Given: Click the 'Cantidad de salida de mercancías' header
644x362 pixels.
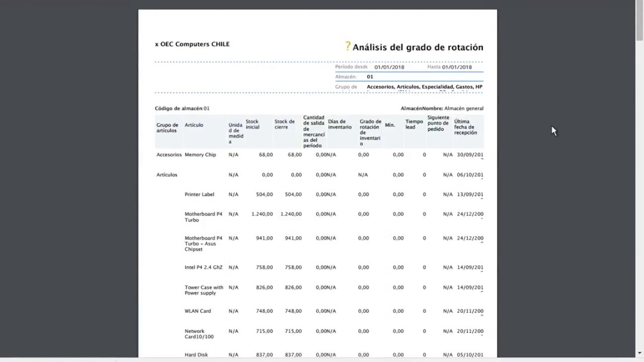Looking at the screenshot, I should coord(314,131).
